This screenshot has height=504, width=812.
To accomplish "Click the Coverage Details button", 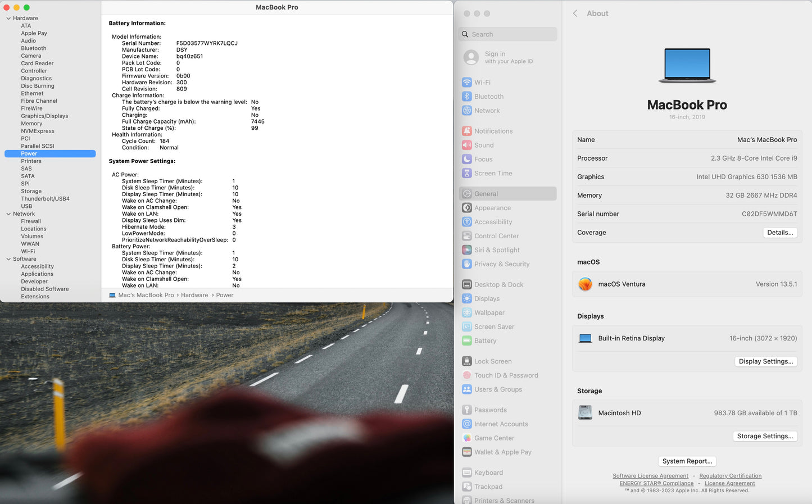I will [x=779, y=233].
